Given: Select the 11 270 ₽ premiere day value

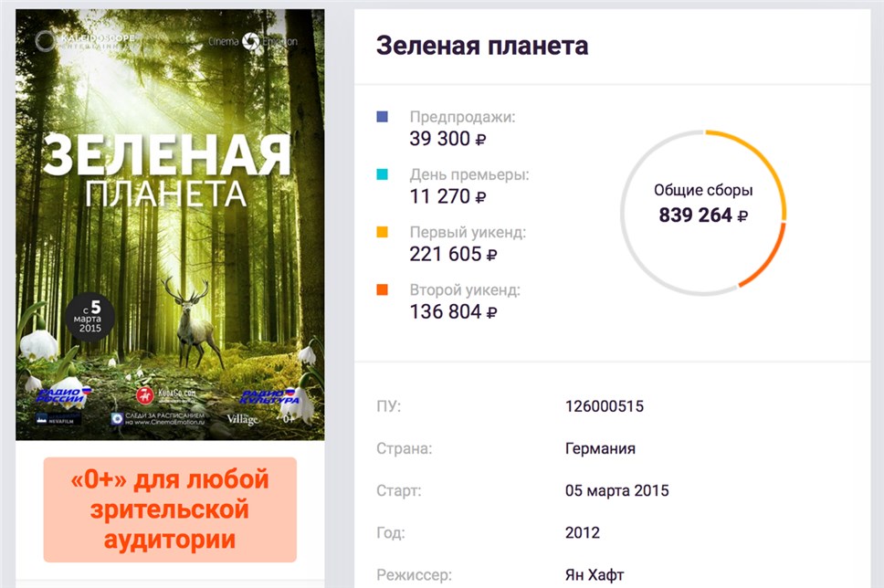Looking at the screenshot, I should coord(447,196).
